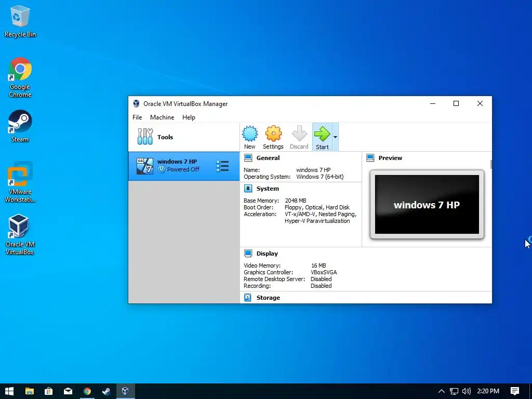Select the VMware Workstation desktop shortcut
The width and height of the screenshot is (532, 399).
point(20,182)
